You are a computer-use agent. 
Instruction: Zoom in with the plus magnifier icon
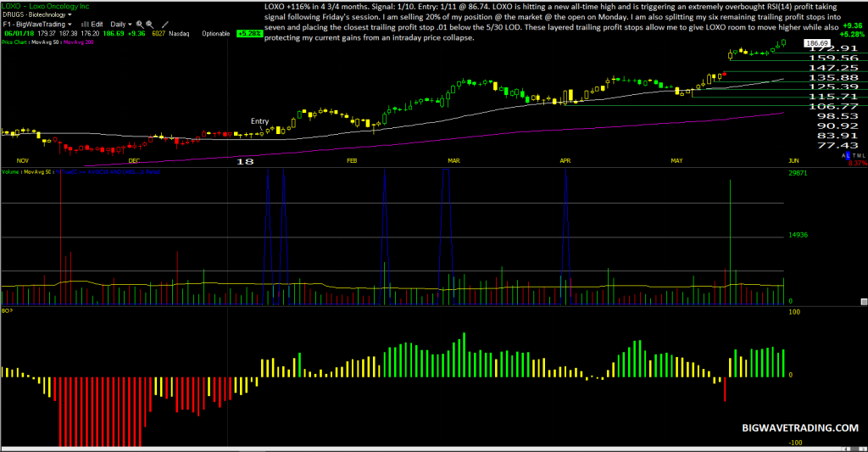point(140,25)
